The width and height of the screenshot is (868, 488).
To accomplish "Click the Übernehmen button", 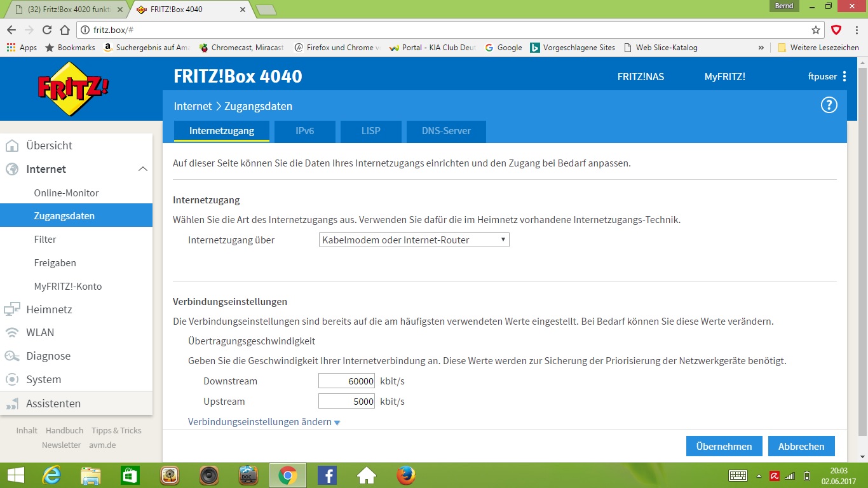I will point(724,446).
